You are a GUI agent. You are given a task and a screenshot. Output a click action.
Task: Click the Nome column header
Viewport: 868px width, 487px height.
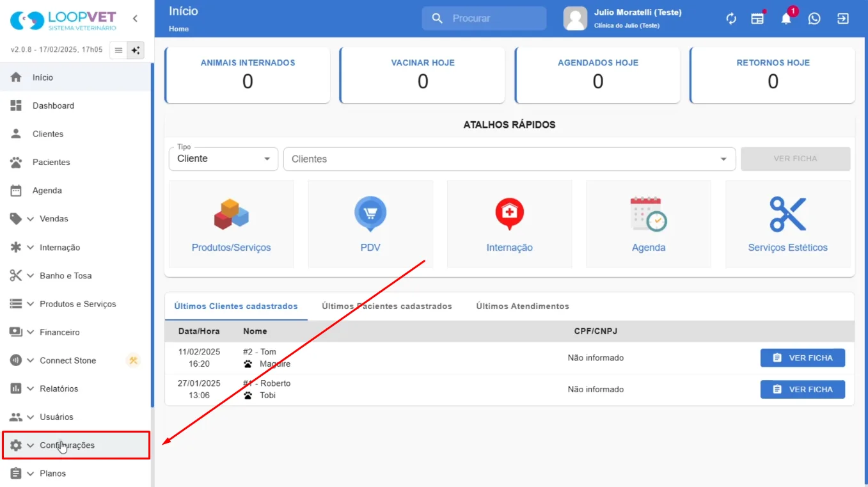point(255,331)
